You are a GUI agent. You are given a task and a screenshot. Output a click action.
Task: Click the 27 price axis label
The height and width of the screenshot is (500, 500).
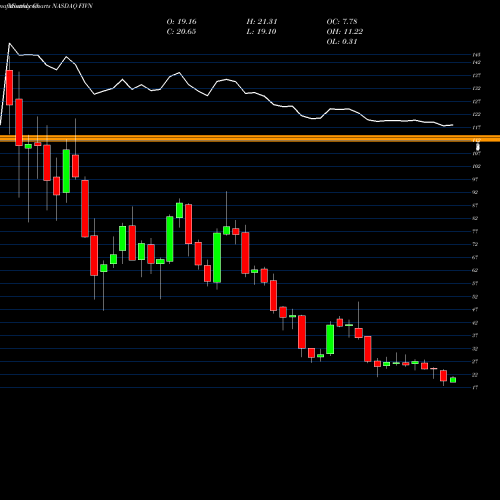[x=475, y=362]
